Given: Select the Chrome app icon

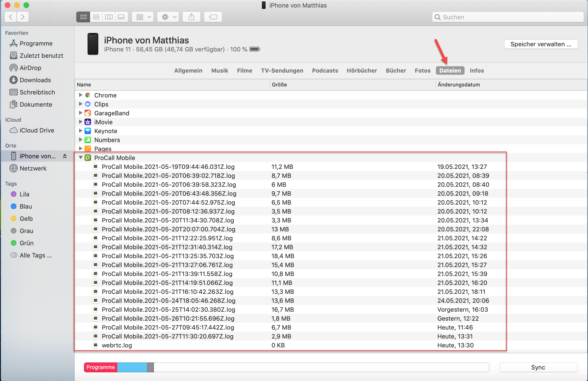Looking at the screenshot, I should click(88, 95).
